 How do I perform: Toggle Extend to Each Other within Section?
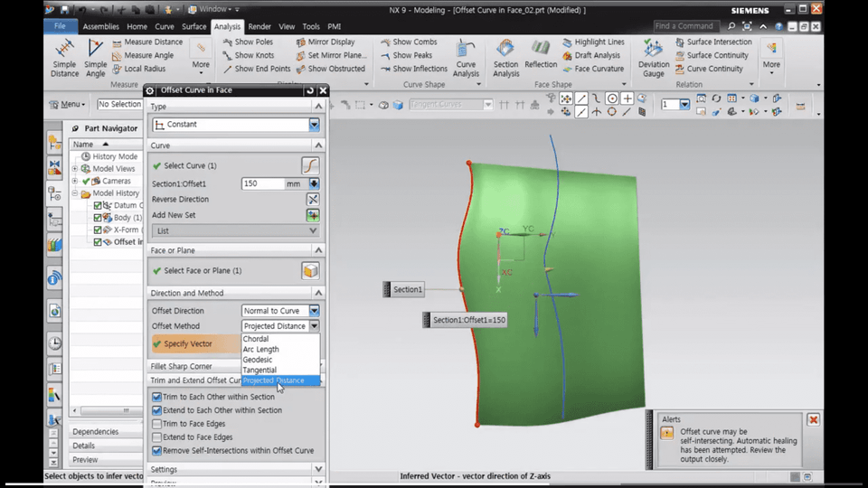[156, 410]
